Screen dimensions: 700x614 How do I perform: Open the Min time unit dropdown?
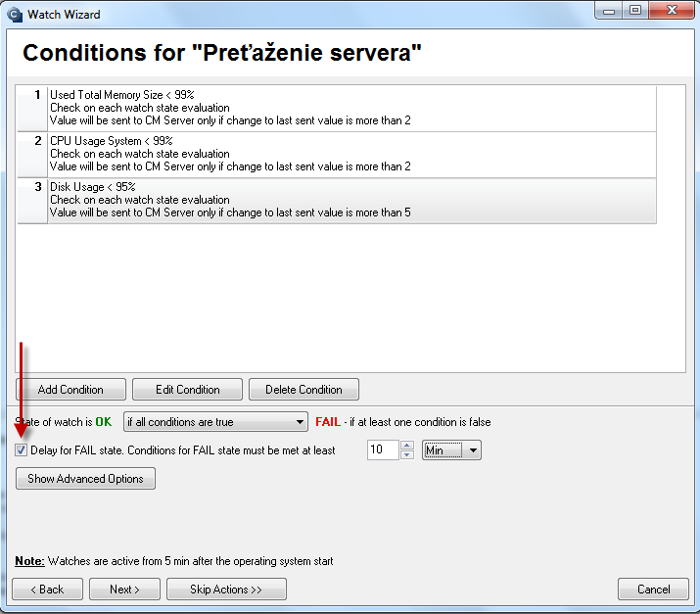tap(451, 450)
